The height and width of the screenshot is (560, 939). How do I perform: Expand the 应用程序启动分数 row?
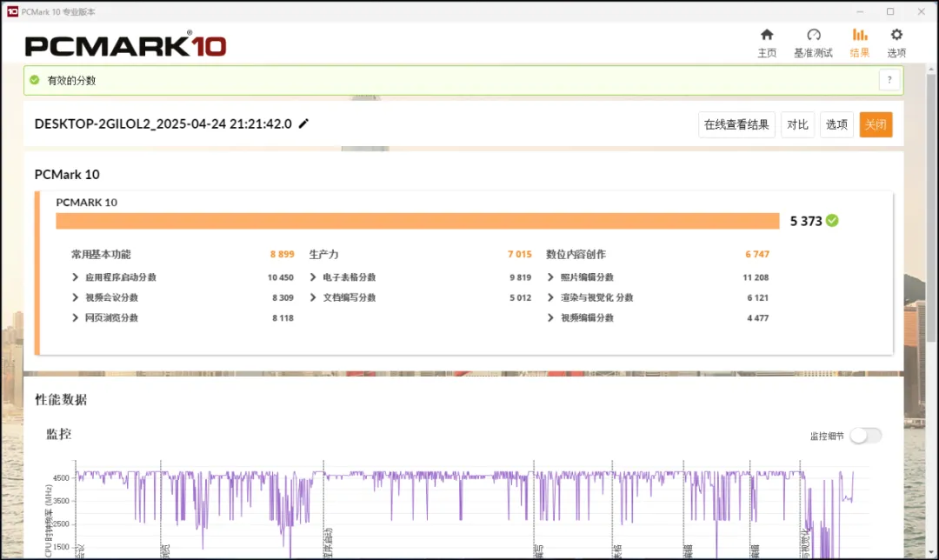click(x=76, y=277)
